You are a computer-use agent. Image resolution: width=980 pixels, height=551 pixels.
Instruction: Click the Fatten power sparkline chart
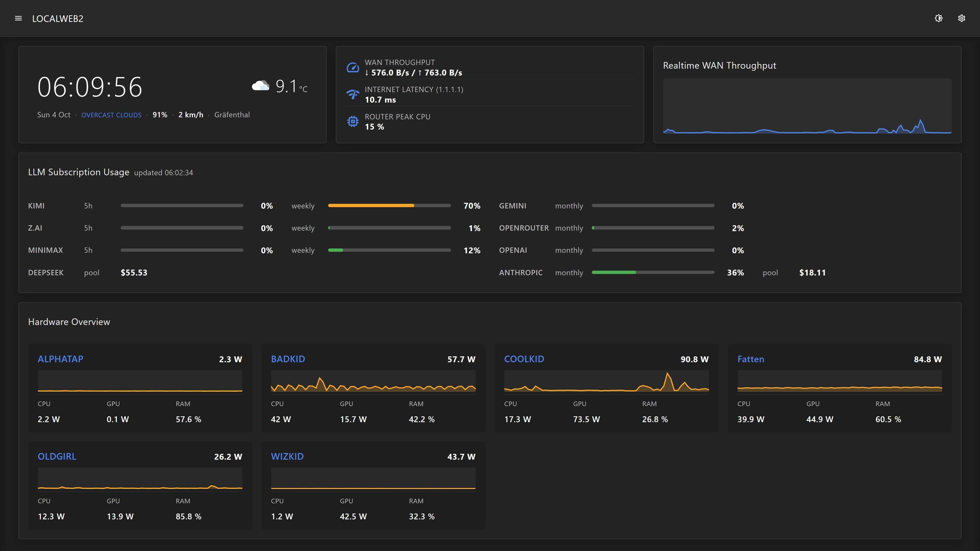840,381
